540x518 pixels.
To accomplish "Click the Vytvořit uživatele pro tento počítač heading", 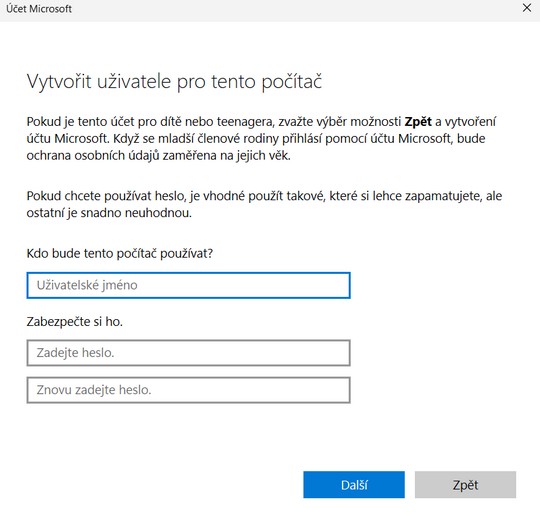I will pyautogui.click(x=174, y=82).
